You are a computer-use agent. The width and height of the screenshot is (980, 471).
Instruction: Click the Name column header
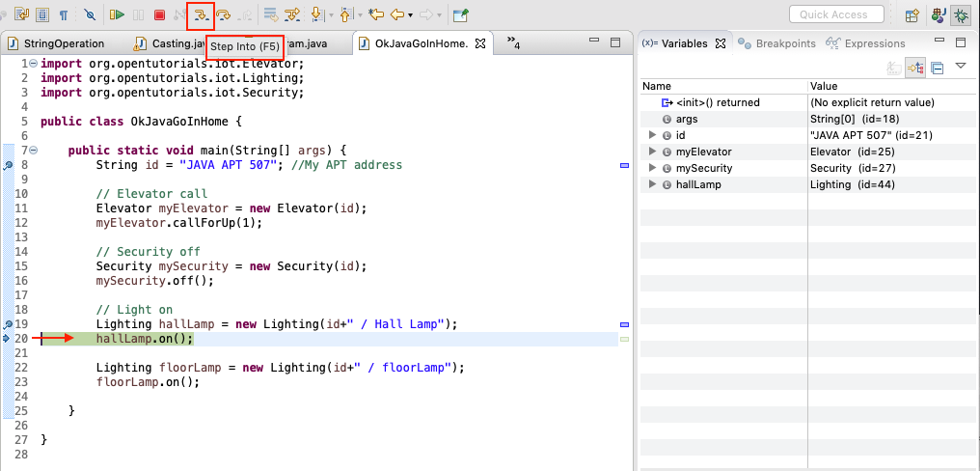pyautogui.click(x=723, y=86)
